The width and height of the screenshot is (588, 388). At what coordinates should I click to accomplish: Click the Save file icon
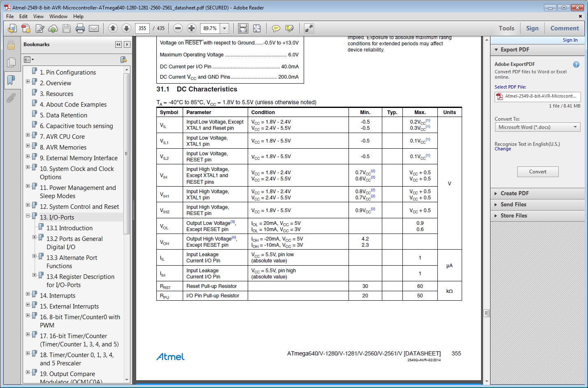coord(67,28)
